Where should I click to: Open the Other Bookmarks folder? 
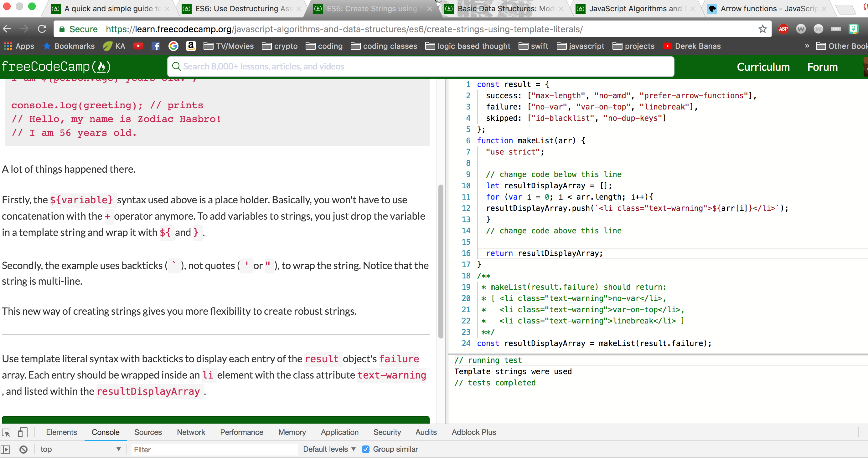tap(842, 46)
